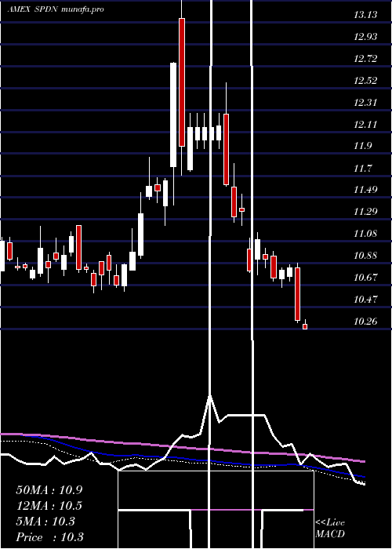Click the 12.72 price axis label
Image resolution: width=392 pixels, height=549 pixels.
[365, 59]
